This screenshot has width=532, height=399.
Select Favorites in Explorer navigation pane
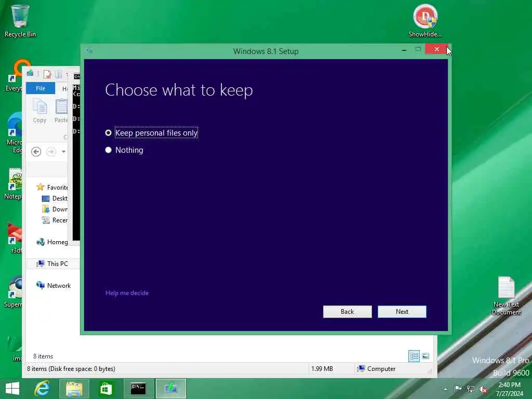tap(52, 187)
